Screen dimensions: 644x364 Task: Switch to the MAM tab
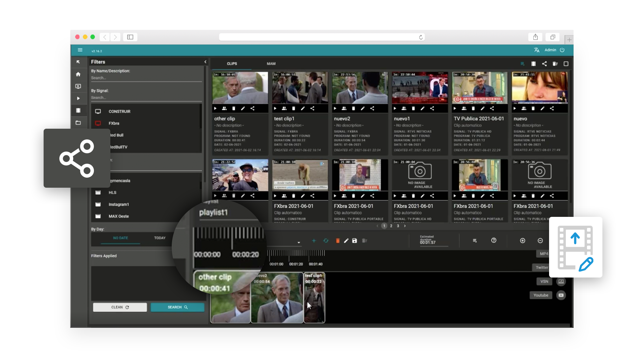tap(271, 64)
